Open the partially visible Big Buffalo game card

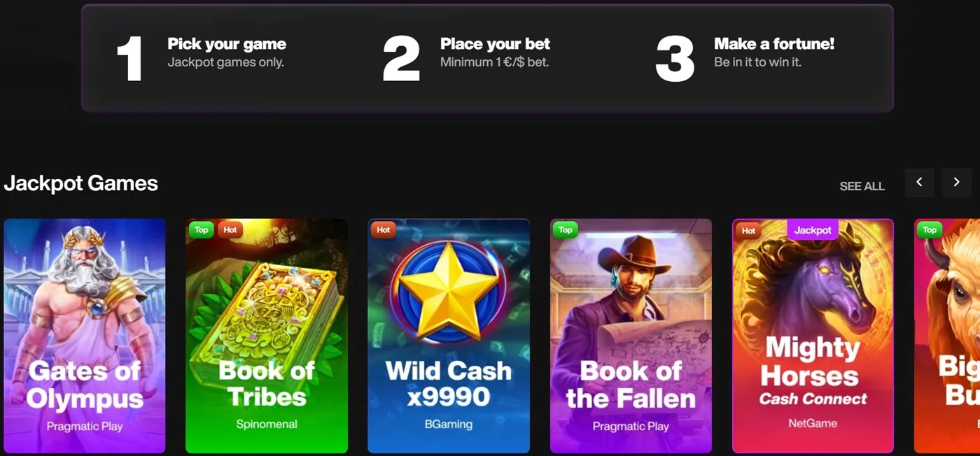click(948, 336)
